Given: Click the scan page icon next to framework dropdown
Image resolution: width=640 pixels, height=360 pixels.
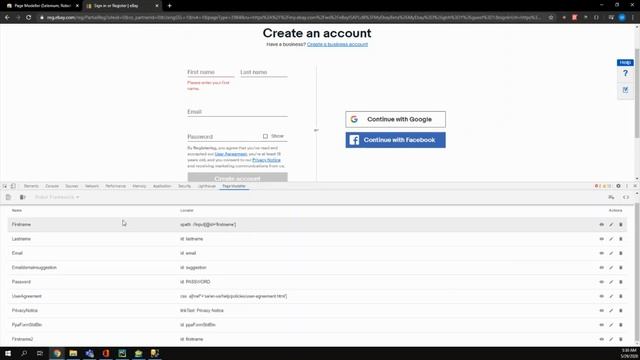Looking at the screenshot, I should [22, 197].
